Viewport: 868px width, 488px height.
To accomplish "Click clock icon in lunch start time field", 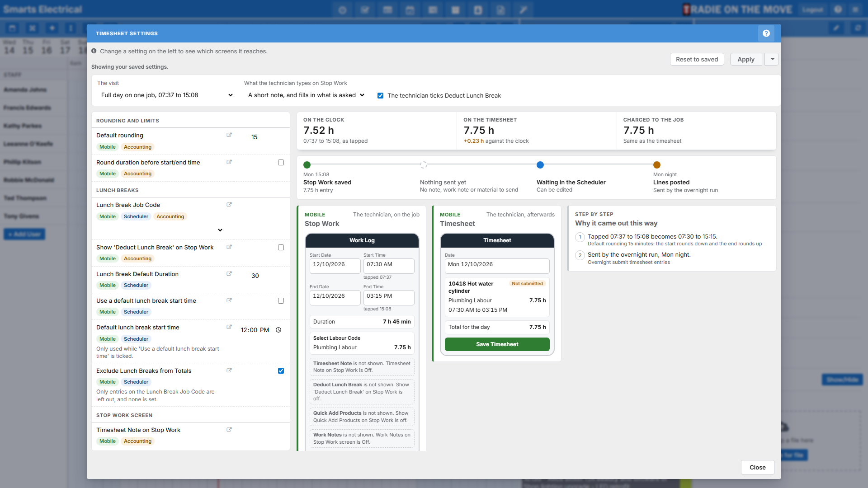I will pyautogui.click(x=278, y=330).
